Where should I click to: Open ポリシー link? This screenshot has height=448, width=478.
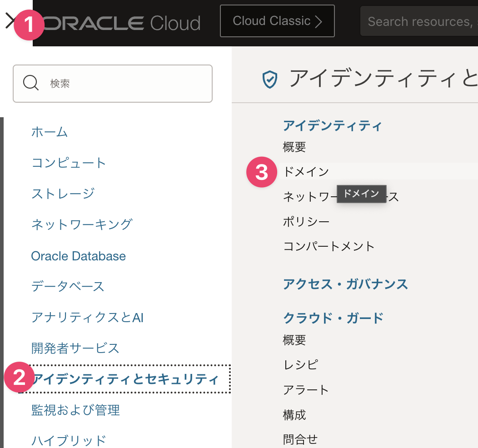point(306,222)
